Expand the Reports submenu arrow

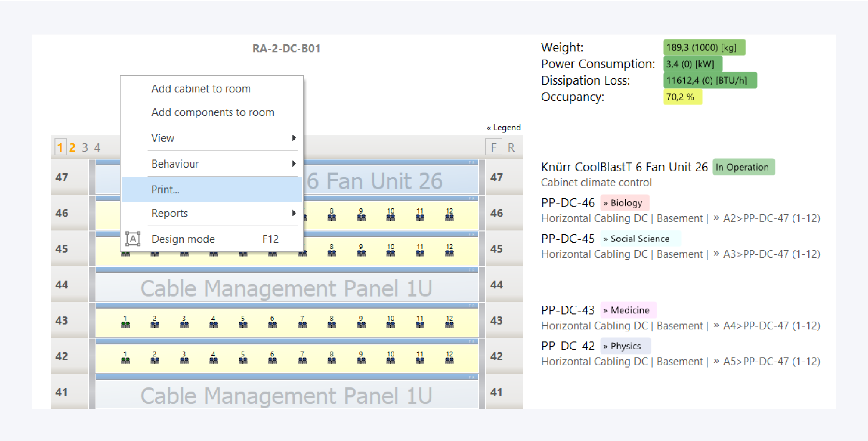tap(294, 213)
